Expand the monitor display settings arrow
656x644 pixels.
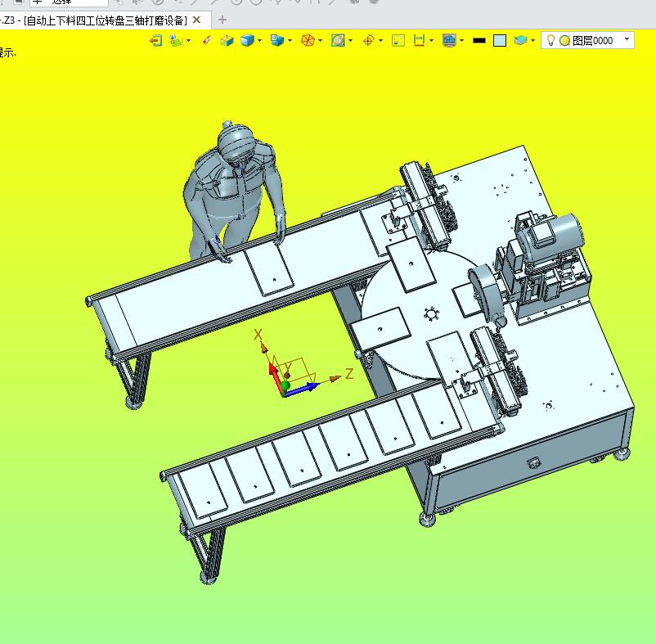point(462,41)
